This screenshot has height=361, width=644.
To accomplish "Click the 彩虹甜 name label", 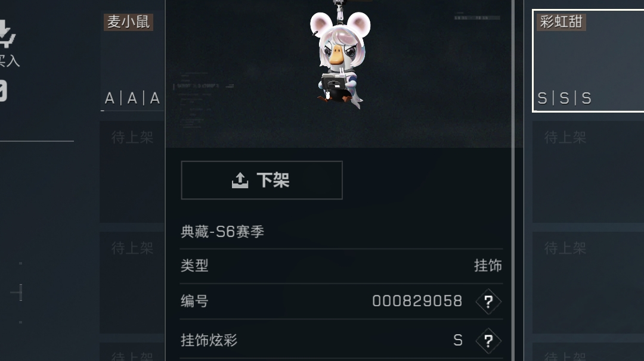I will pyautogui.click(x=561, y=21).
